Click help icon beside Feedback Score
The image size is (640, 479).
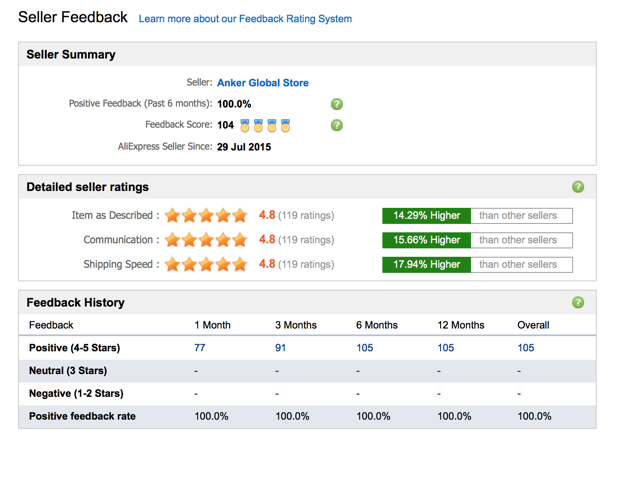[x=337, y=125]
